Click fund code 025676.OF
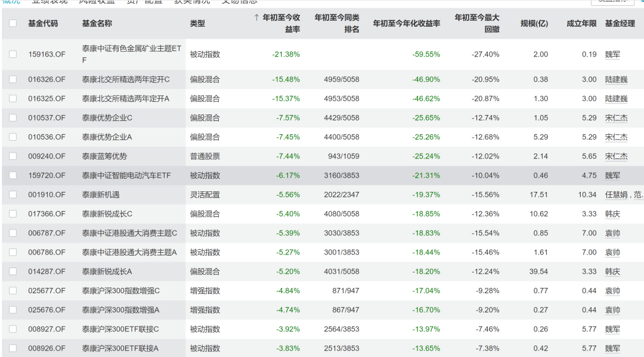644x357 pixels. pos(47,310)
